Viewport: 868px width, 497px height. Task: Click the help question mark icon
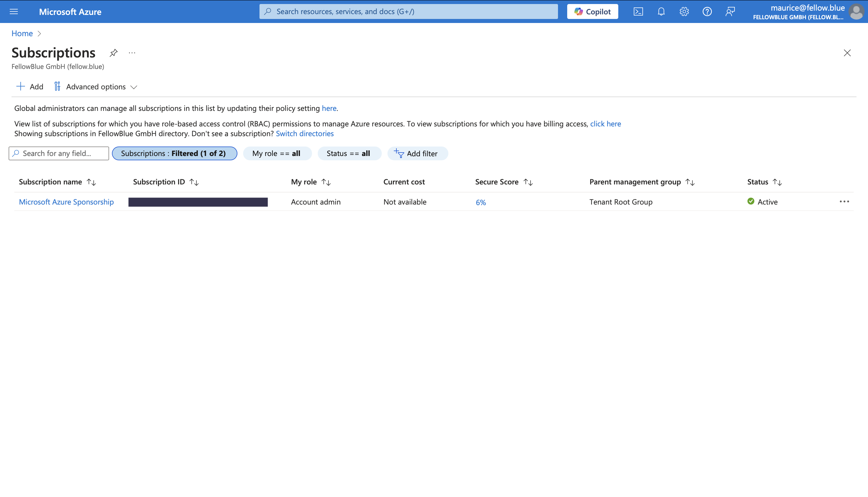707,11
